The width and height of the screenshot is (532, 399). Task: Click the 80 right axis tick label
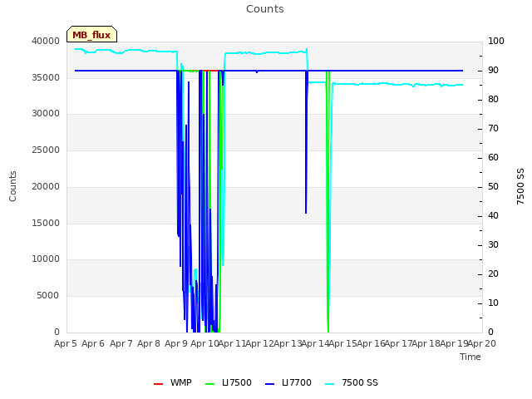(493, 100)
